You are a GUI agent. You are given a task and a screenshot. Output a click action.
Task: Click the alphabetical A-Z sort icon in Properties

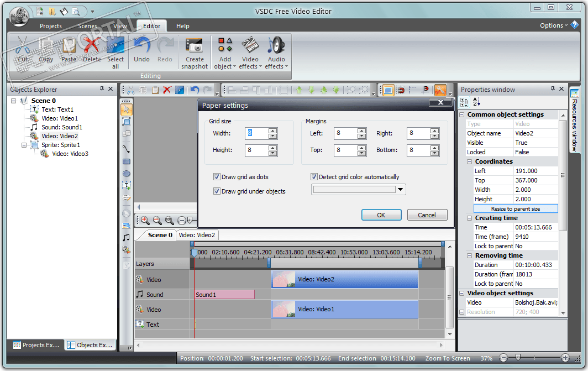(476, 102)
